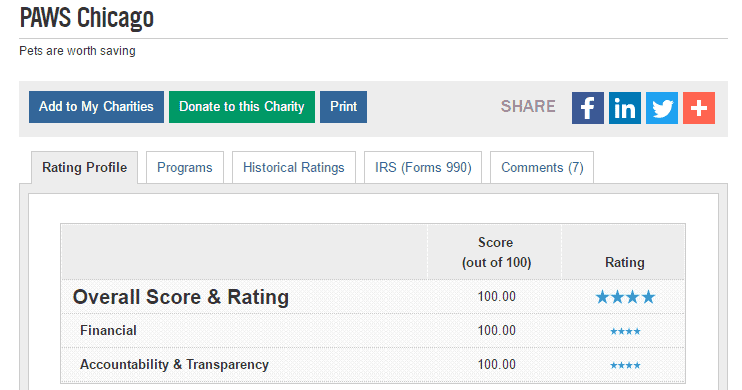Share via LinkedIn icon
This screenshot has width=742, height=390.
coord(625,108)
